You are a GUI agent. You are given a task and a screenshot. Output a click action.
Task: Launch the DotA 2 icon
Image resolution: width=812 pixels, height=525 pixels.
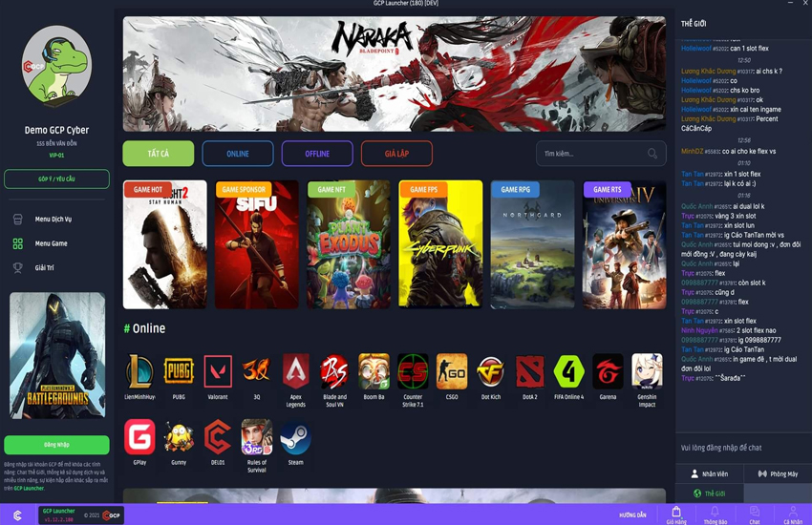530,371
